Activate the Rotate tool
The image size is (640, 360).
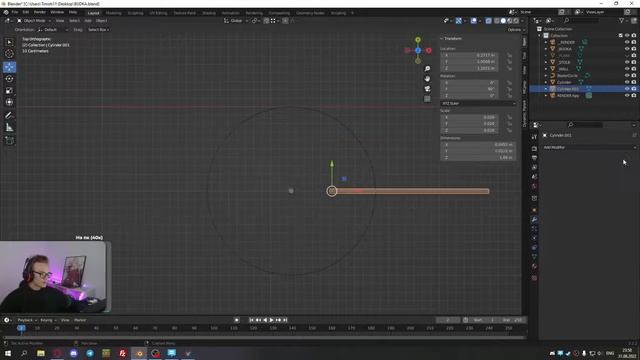point(9,79)
